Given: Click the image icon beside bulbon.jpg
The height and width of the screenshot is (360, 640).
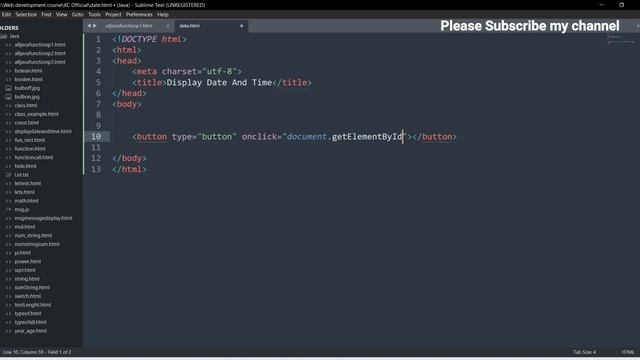Looking at the screenshot, I should point(8,97).
